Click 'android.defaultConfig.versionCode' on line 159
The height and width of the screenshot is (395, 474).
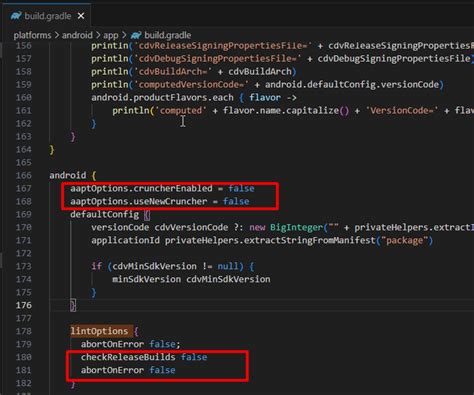[352, 85]
